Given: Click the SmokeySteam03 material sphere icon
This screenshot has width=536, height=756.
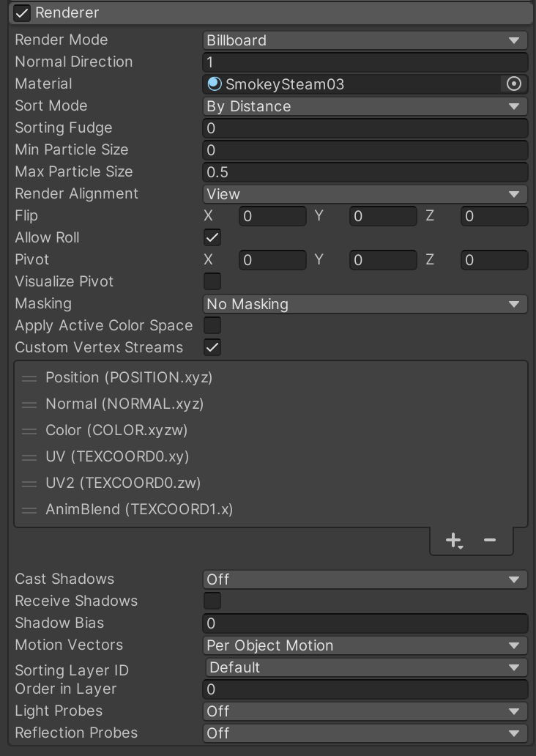Looking at the screenshot, I should pos(215,84).
